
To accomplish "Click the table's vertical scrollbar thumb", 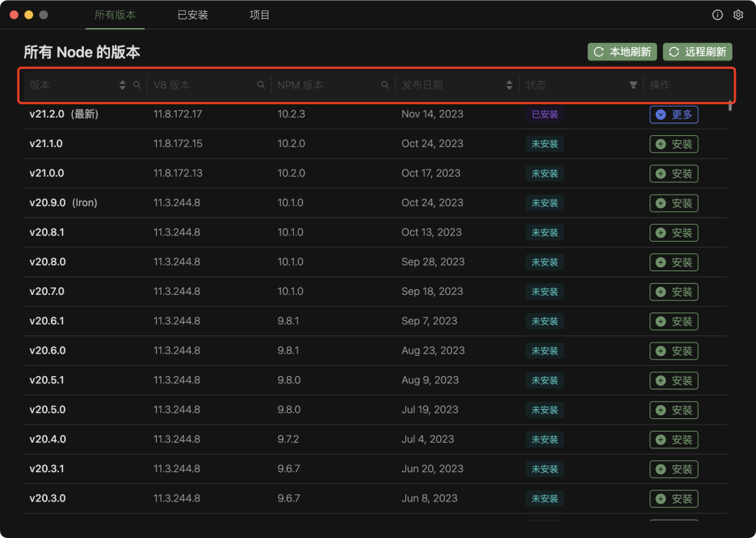I will (730, 106).
